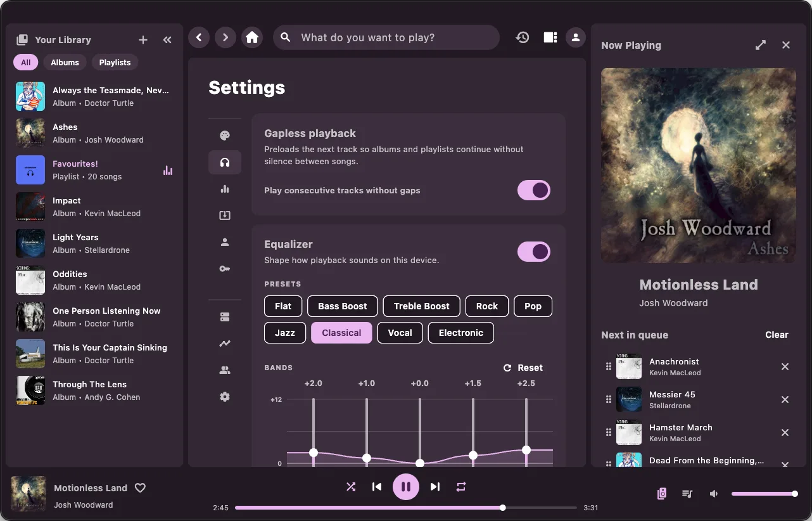812x521 pixels.
Task: Filter library by All
Action: tap(25, 62)
